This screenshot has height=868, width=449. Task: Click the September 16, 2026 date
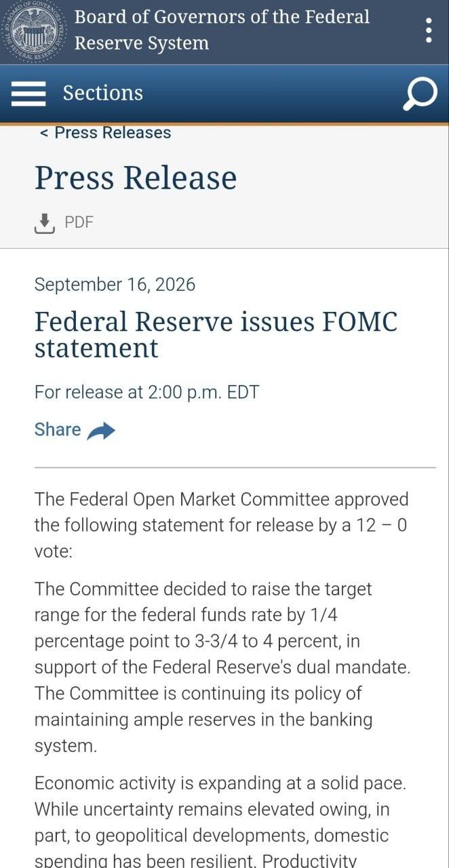(115, 284)
